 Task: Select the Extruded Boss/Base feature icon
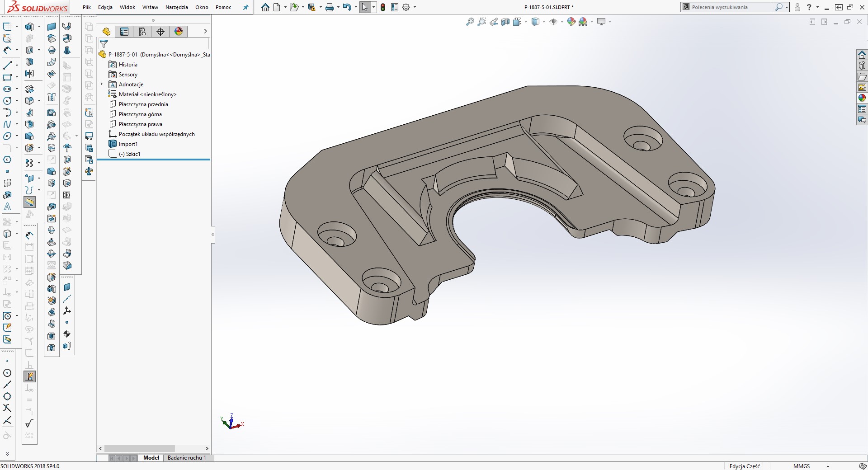29,27
